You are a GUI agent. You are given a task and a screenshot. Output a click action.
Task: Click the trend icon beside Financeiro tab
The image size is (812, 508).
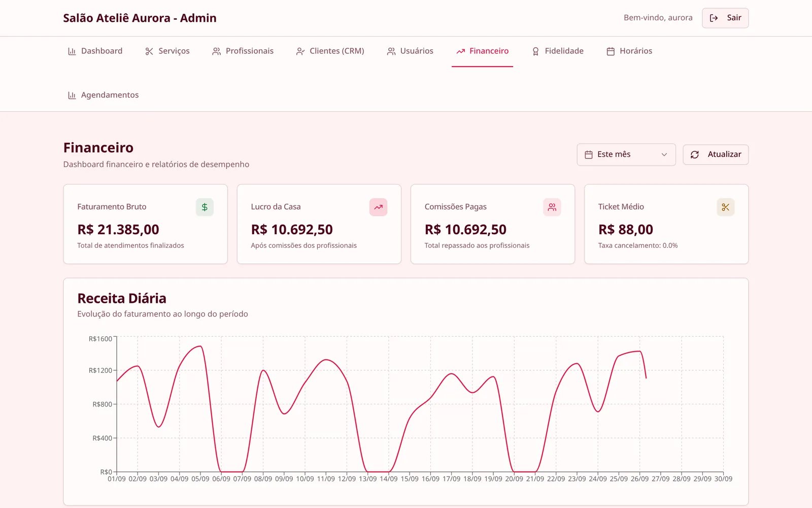click(x=461, y=51)
